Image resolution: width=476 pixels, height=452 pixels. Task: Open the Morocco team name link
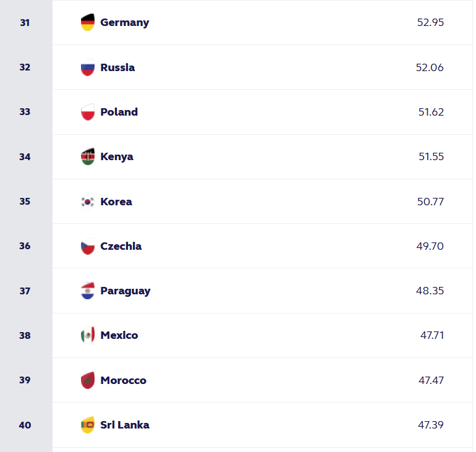(x=123, y=380)
